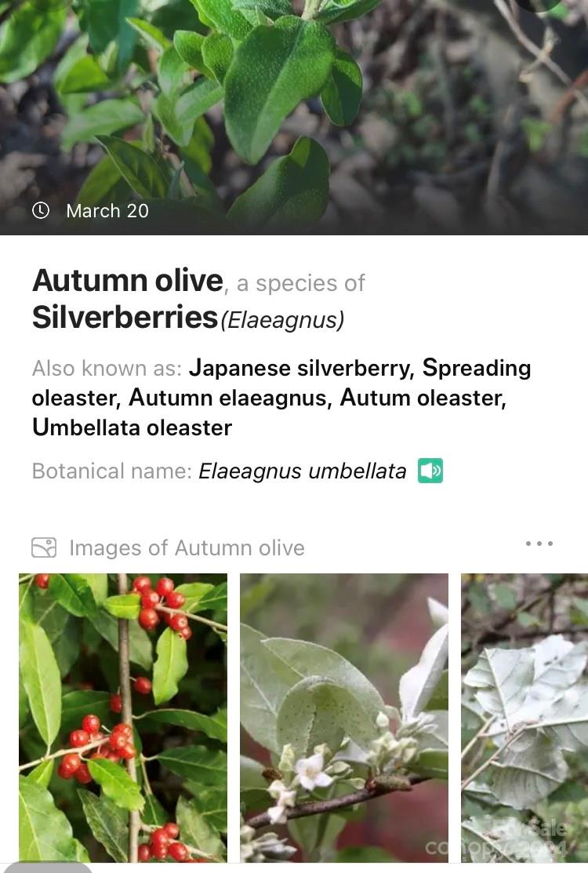The image size is (588, 873).
Task: Tap the Umbellata oleaster alias
Action: [132, 427]
